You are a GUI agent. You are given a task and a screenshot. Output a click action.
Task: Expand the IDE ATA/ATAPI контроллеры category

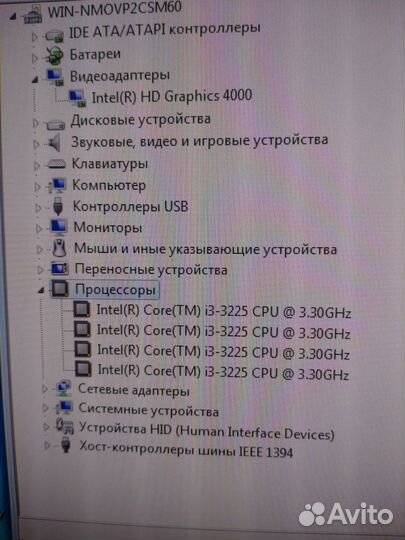coord(34,37)
